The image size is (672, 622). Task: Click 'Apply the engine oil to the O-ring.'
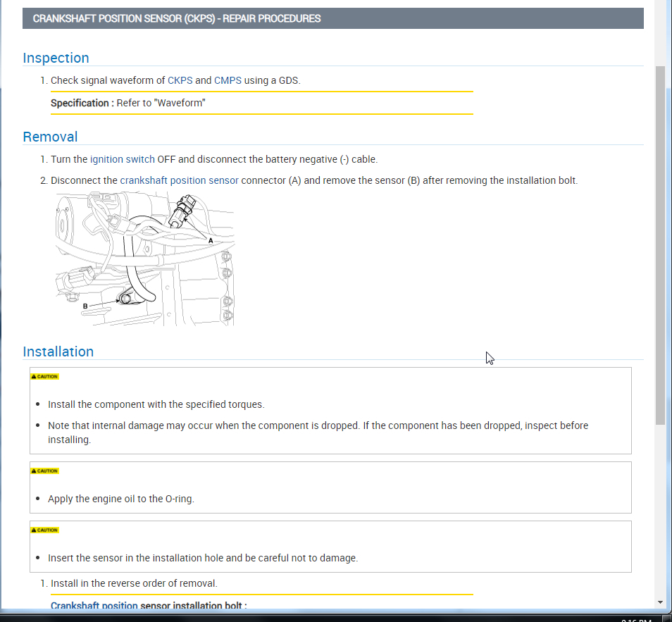[121, 499]
